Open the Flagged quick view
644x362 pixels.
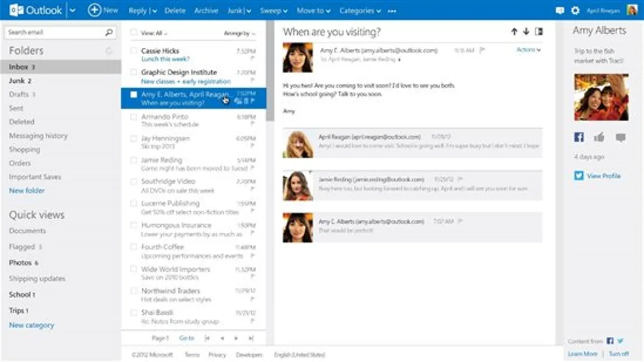coord(26,247)
